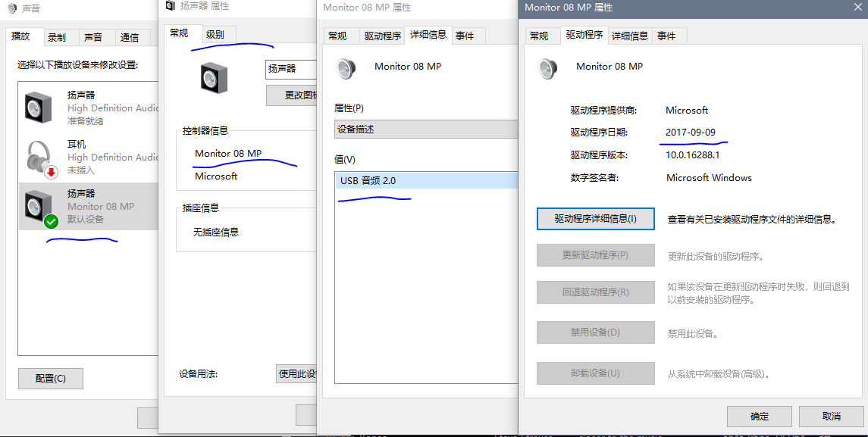Viewport: 868px width, 437px height.
Task: Select the 耳机 headphone device icon
Action: pyautogui.click(x=37, y=155)
